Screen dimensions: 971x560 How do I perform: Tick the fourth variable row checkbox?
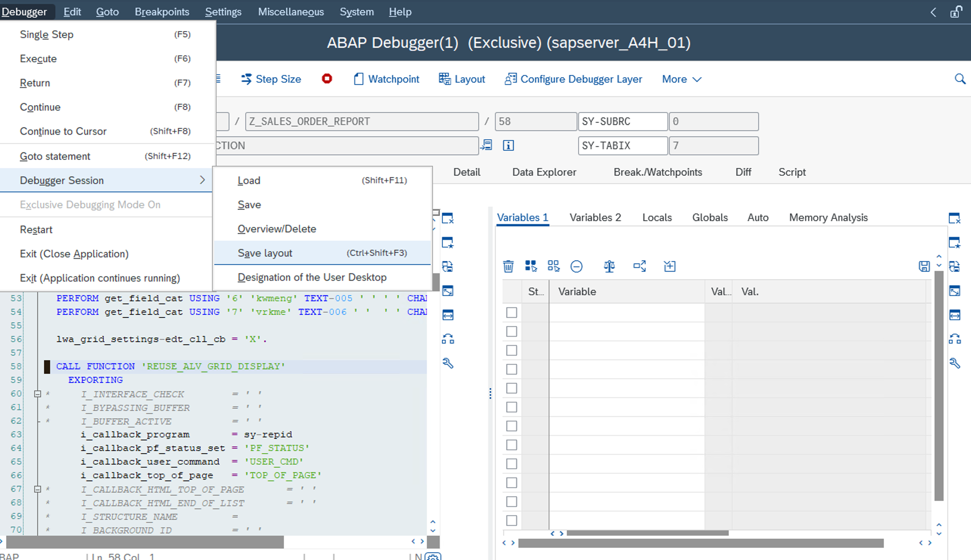[512, 369]
